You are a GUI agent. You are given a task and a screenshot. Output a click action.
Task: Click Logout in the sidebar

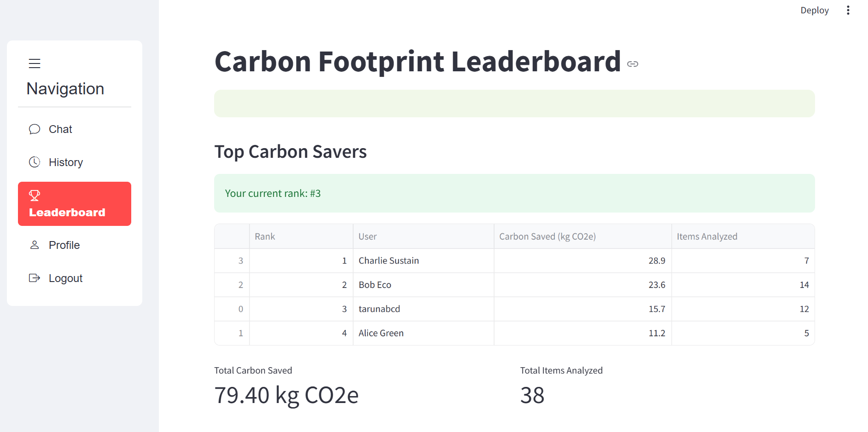(x=75, y=278)
